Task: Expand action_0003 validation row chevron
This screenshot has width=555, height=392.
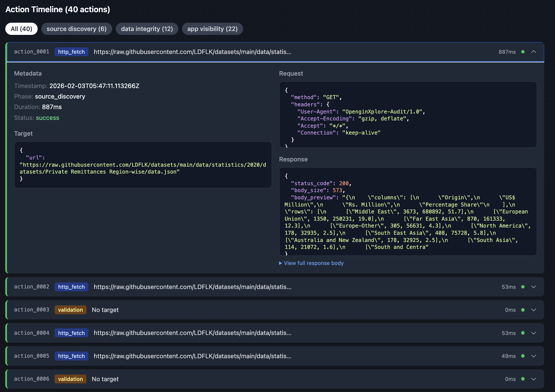Action: pos(533,310)
